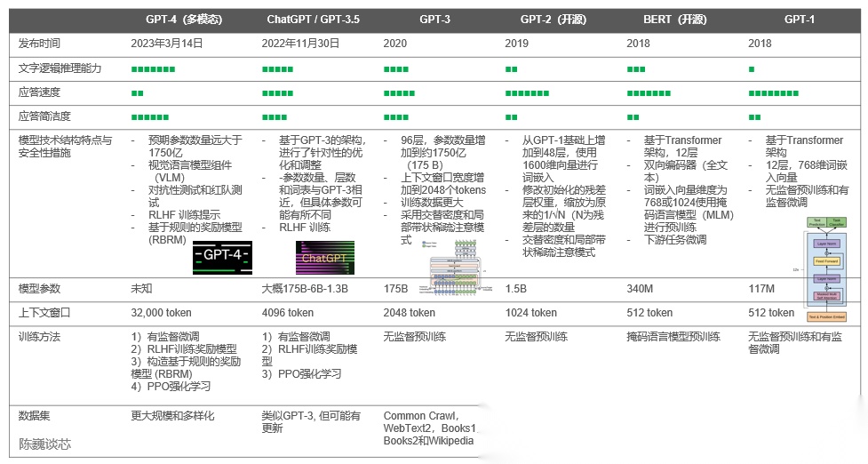Select BERT release year 2018
Viewport: 868px width, 464px height.
click(638, 44)
